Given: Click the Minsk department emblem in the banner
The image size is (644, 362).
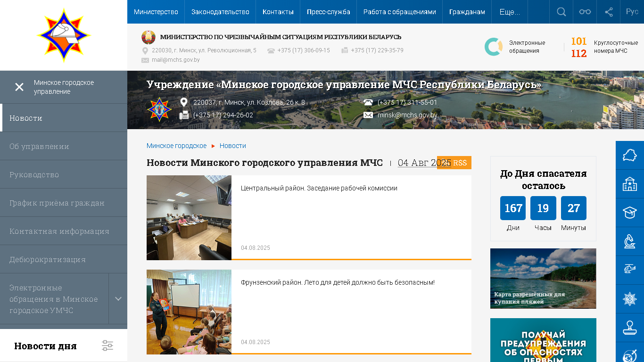Looking at the screenshot, I should tap(159, 109).
